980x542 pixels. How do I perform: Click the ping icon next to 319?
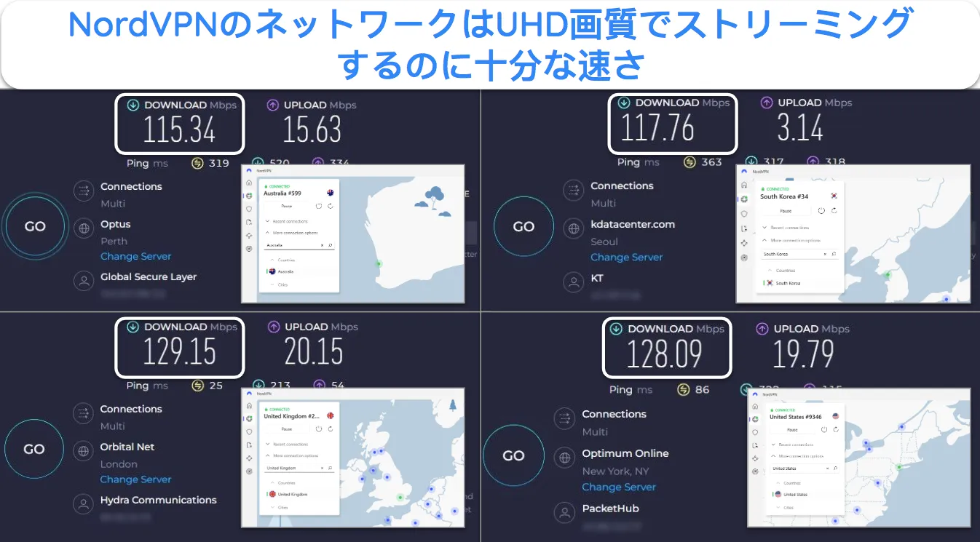coord(197,163)
